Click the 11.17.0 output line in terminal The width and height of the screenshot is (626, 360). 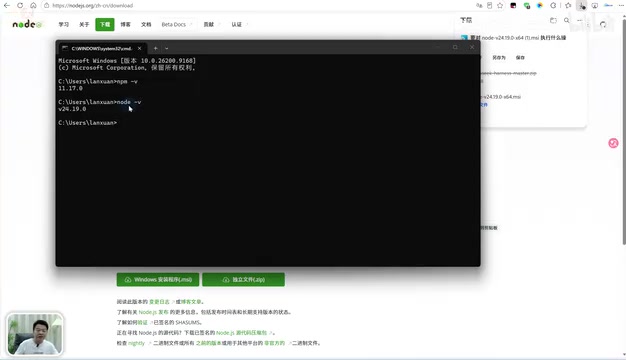(x=70, y=88)
